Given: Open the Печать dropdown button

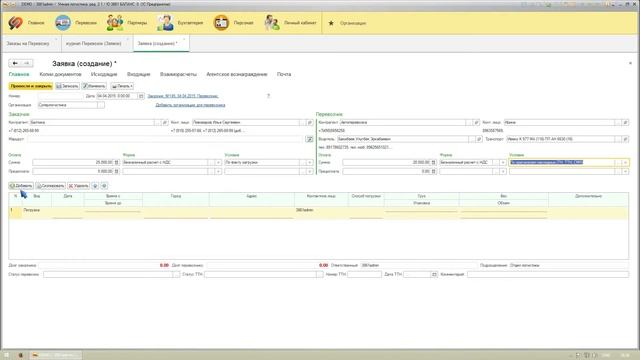Looking at the screenshot, I should click(x=122, y=86).
